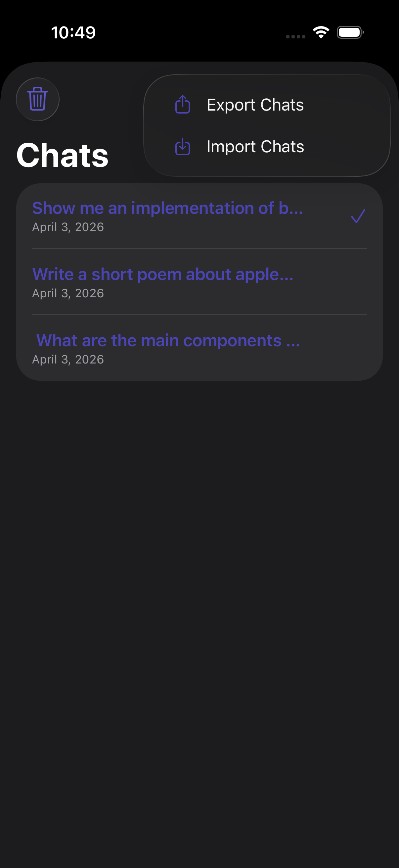399x868 pixels.
Task: Click the checkmark on the first chat
Action: (358, 216)
